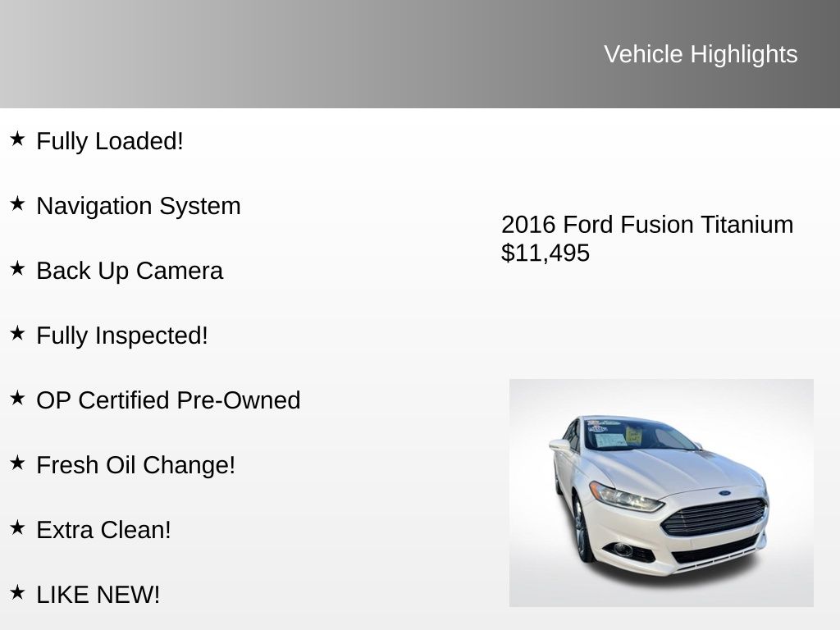Select the white Ford Fusion photo
Image resolution: width=840 pixels, height=630 pixels.
[661, 492]
